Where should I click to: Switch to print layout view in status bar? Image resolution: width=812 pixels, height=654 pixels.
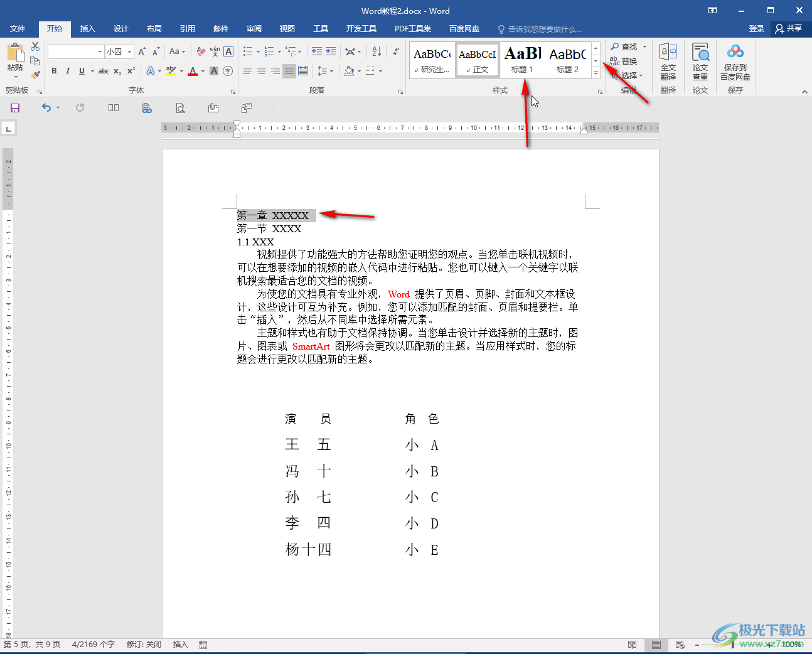pyautogui.click(x=656, y=645)
